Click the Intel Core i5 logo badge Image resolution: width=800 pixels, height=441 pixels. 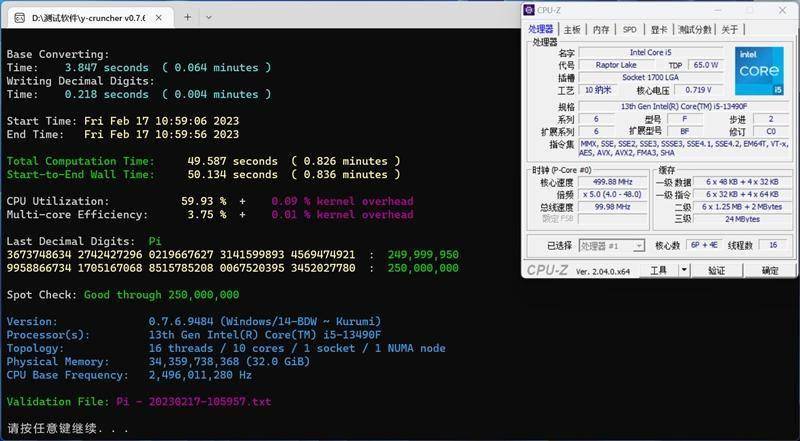pyautogui.click(x=759, y=71)
